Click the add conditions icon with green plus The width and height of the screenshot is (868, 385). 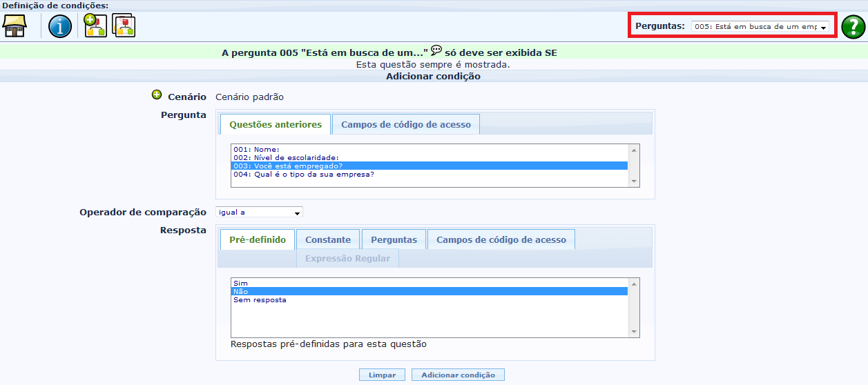[x=95, y=26]
